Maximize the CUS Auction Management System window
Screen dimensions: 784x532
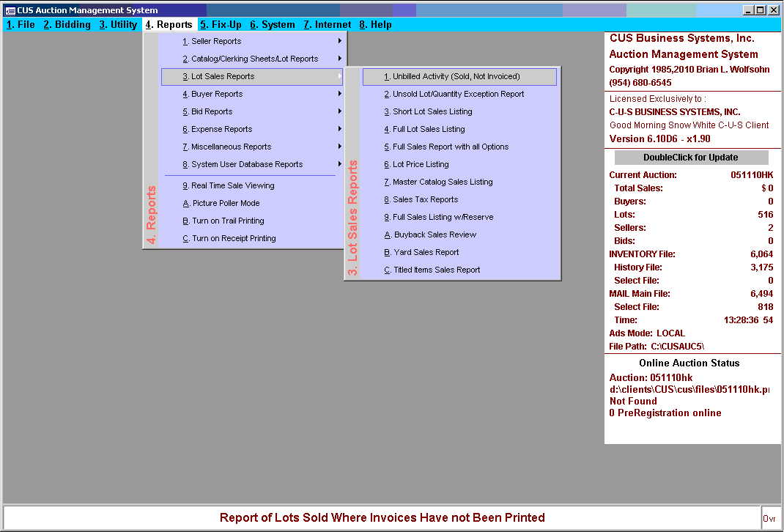point(760,10)
